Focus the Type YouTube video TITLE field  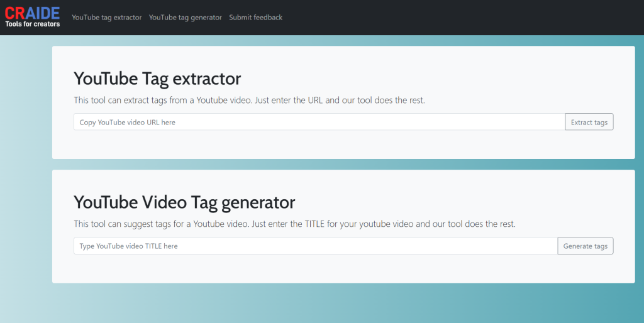(x=316, y=246)
